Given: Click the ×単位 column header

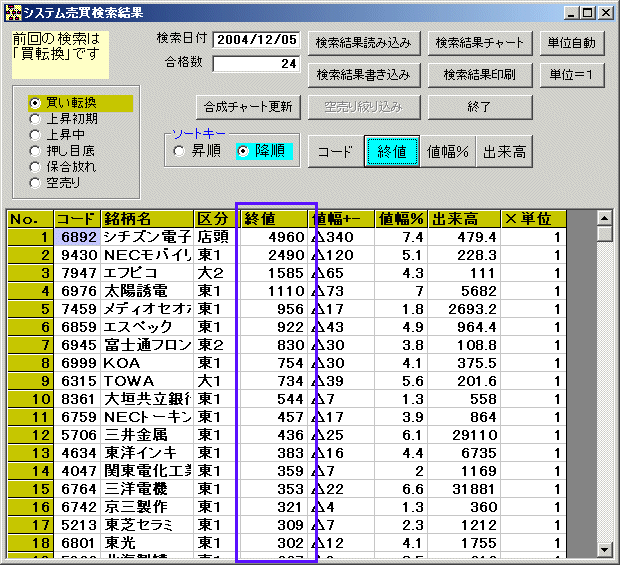Looking at the screenshot, I should point(533,219).
